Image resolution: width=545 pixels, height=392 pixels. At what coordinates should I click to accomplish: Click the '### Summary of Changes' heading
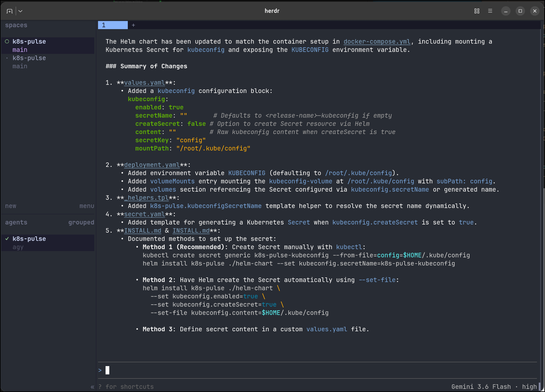(x=147, y=66)
